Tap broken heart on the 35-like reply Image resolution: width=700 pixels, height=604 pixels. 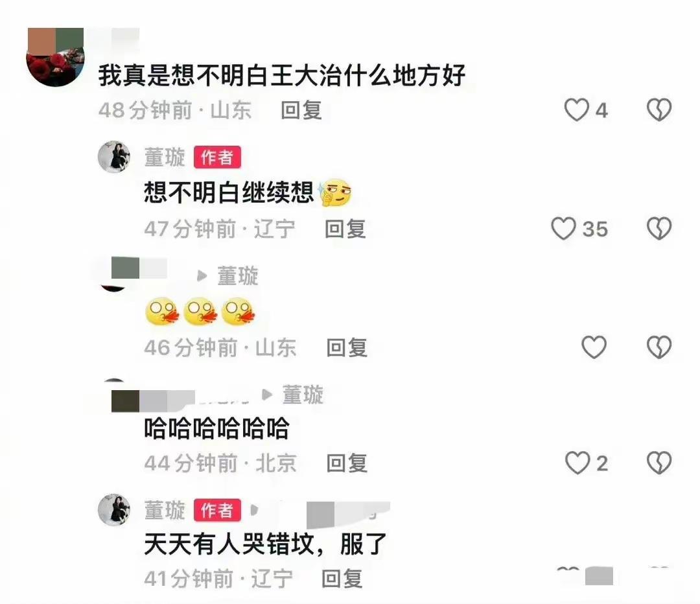point(659,229)
